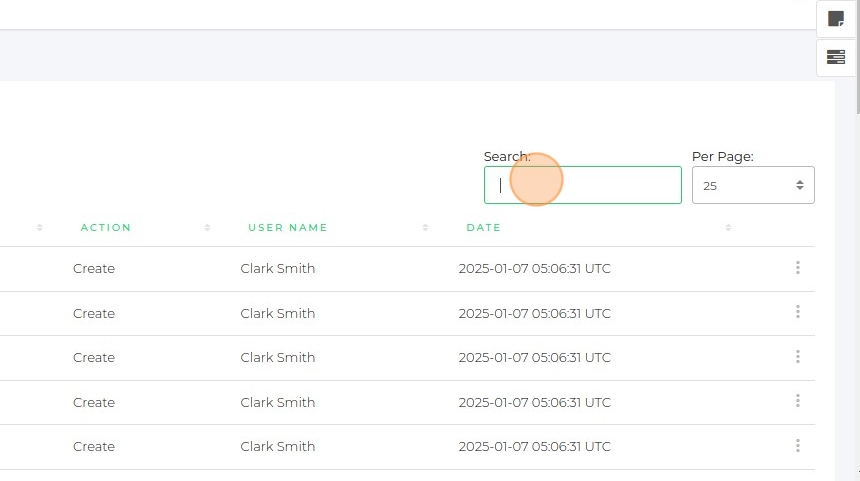The height and width of the screenshot is (481, 860).
Task: Open the first row's three-dot menu
Action: [x=797, y=268]
